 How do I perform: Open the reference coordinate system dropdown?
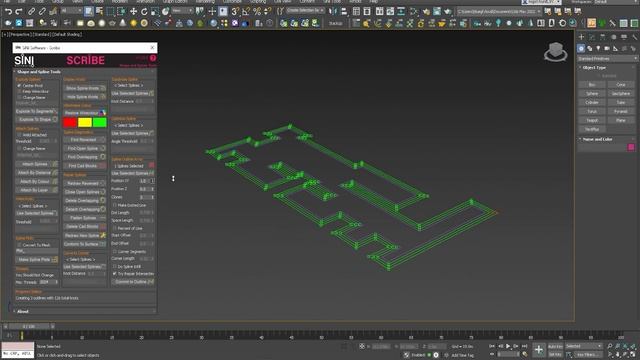(x=182, y=10)
